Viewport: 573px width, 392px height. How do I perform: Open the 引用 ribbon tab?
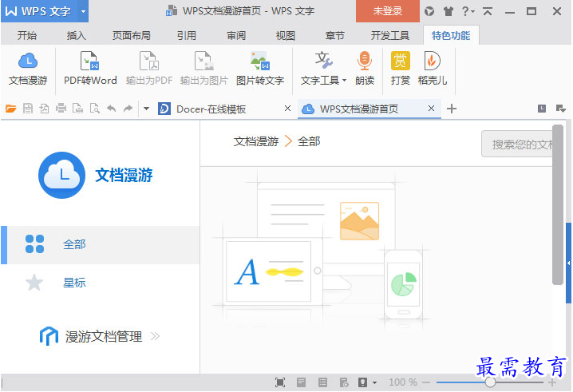pos(187,35)
